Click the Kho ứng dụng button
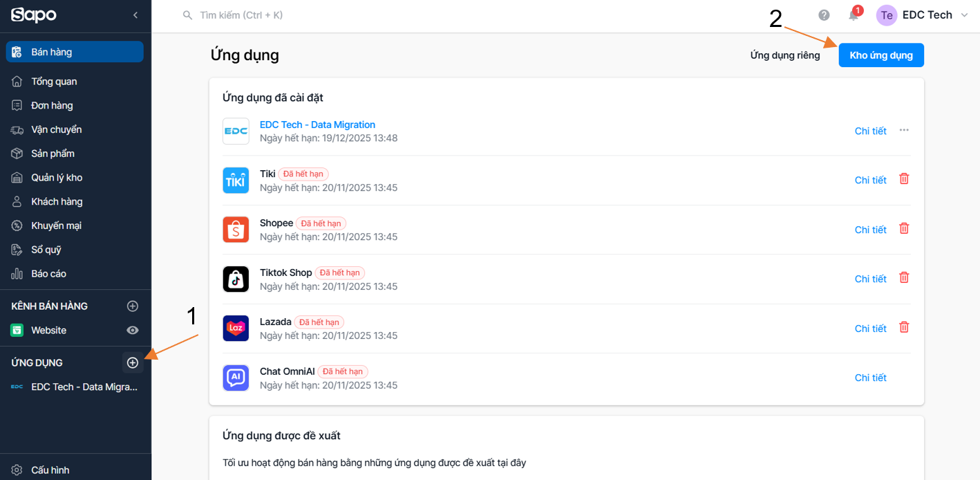Screen dimensions: 980x480 coord(881,55)
